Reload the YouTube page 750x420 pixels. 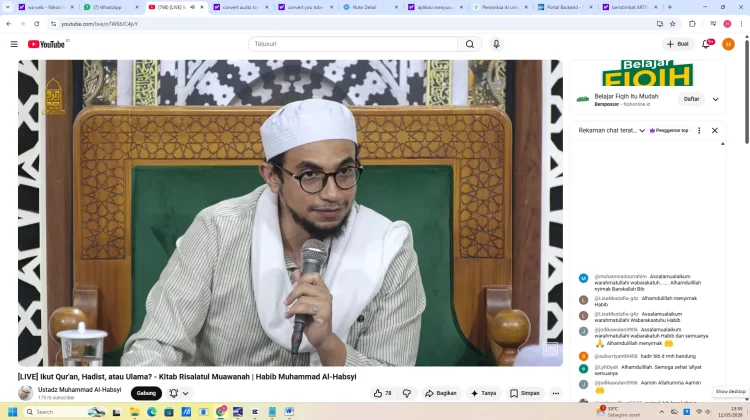tap(36, 23)
